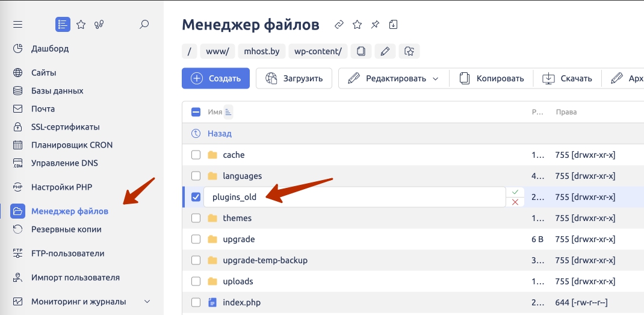
Task: Click the Имя column header
Action: pos(215,112)
